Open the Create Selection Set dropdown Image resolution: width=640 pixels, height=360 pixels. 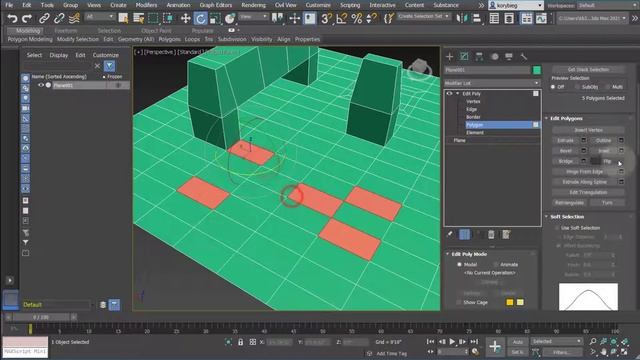pos(424,16)
